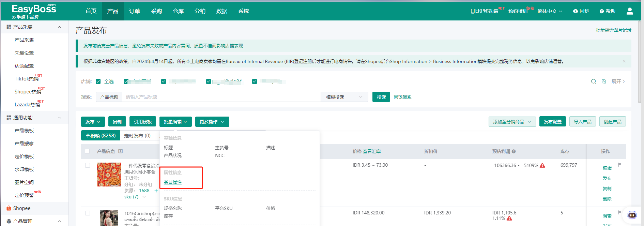This screenshot has height=226, width=644.
Task: Uncheck the fifth store checkbox
Action: click(x=255, y=81)
